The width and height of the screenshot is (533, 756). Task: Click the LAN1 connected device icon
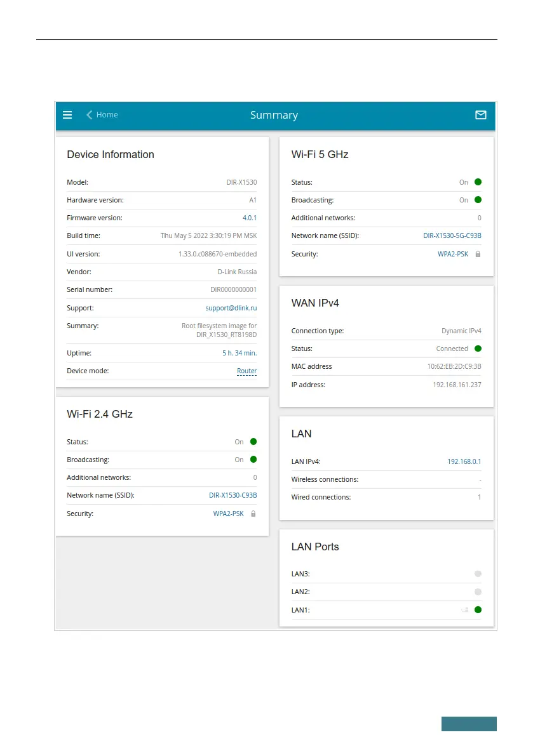pos(465,610)
